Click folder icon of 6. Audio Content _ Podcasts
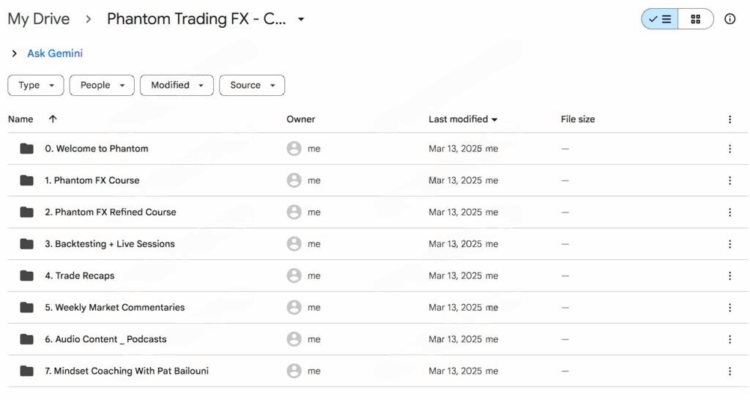750x400 pixels. 27,339
